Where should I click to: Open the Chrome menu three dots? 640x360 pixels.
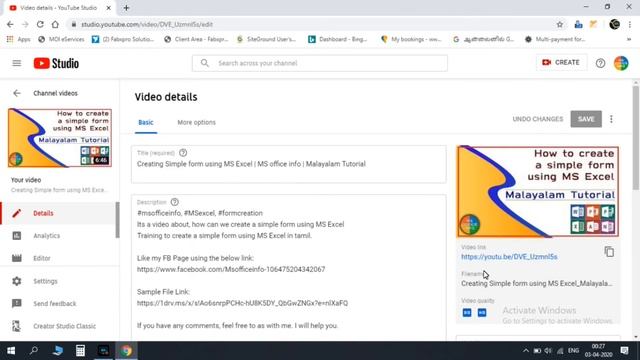point(630,24)
